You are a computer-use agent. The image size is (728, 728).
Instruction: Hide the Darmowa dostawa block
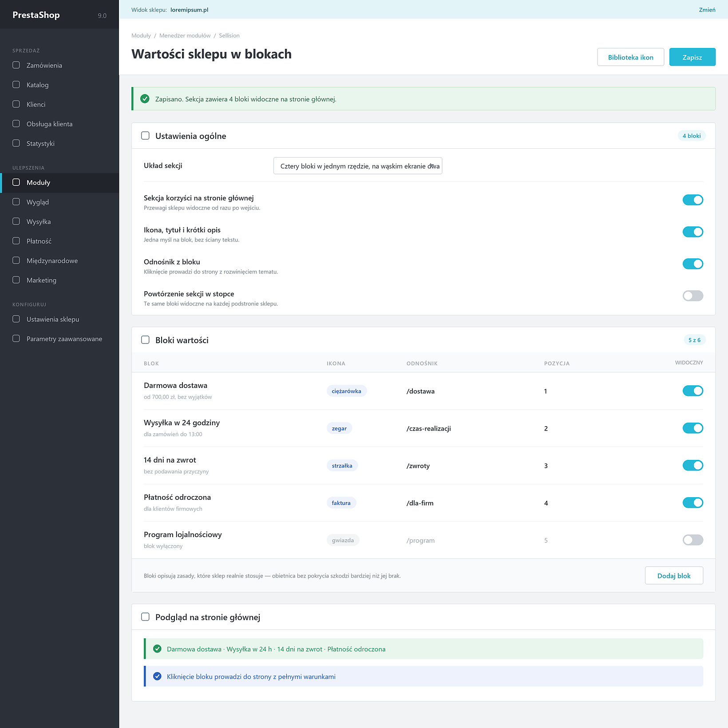tap(692, 391)
